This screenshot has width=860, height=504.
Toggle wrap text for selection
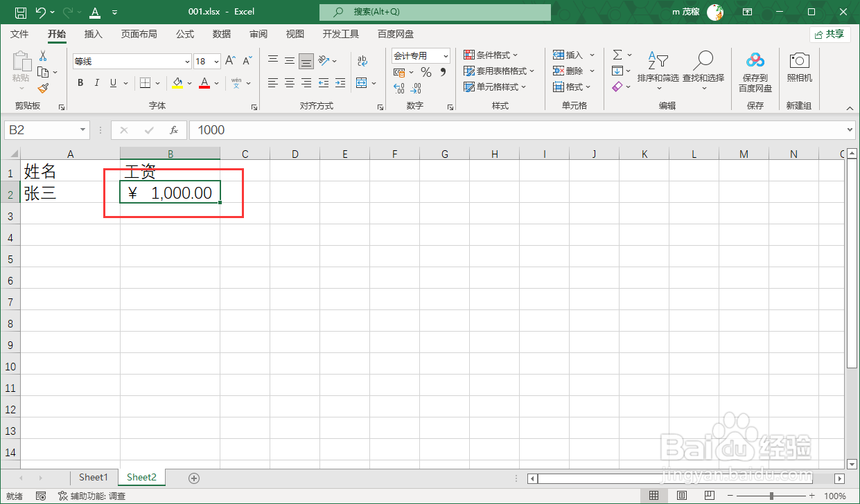[362, 61]
